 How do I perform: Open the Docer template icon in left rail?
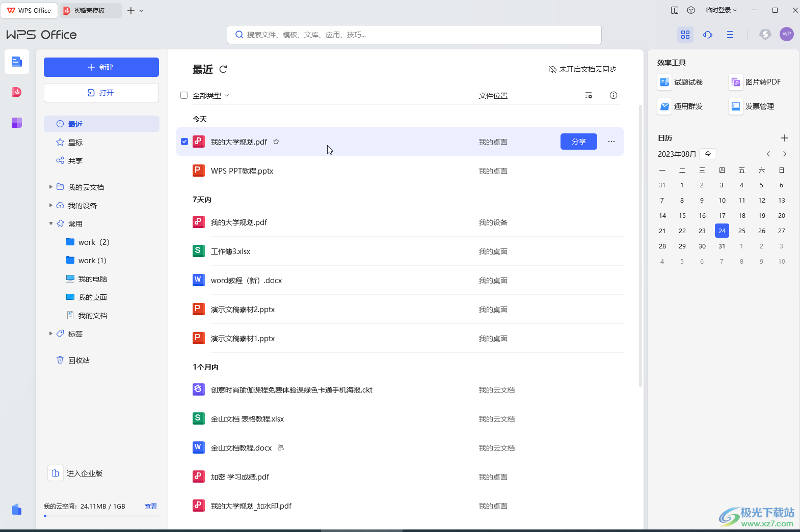pos(17,92)
